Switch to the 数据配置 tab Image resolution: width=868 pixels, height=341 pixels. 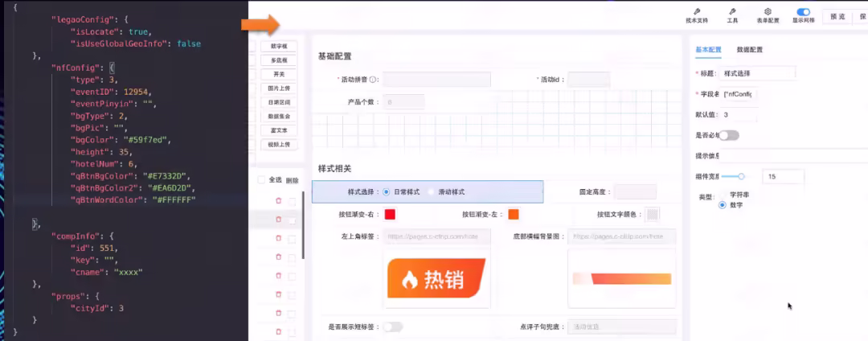coord(750,49)
